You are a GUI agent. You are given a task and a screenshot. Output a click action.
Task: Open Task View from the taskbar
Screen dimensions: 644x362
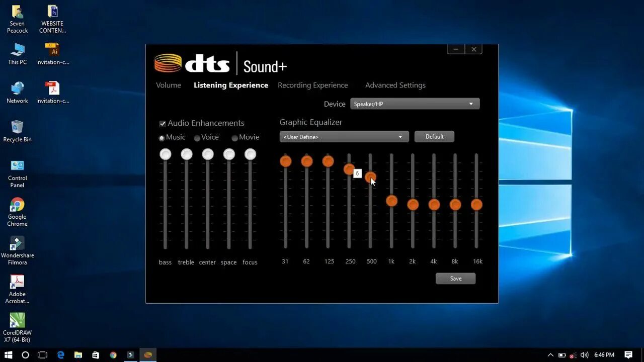43,355
